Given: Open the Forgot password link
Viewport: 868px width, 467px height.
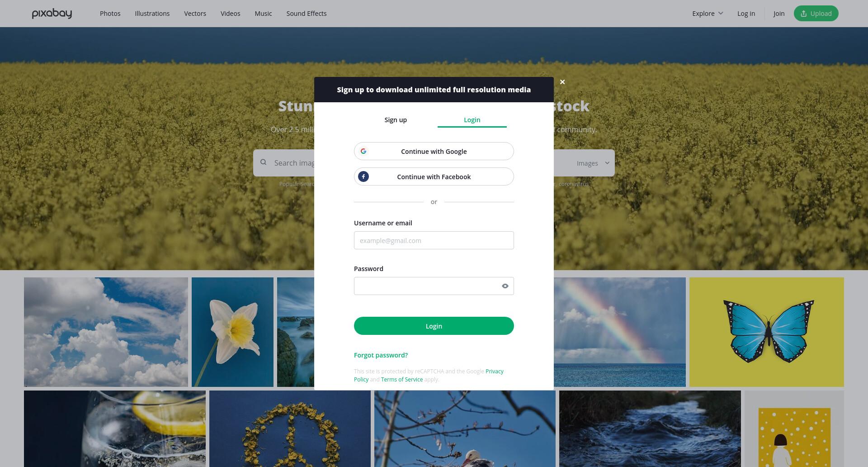Looking at the screenshot, I should (x=381, y=355).
